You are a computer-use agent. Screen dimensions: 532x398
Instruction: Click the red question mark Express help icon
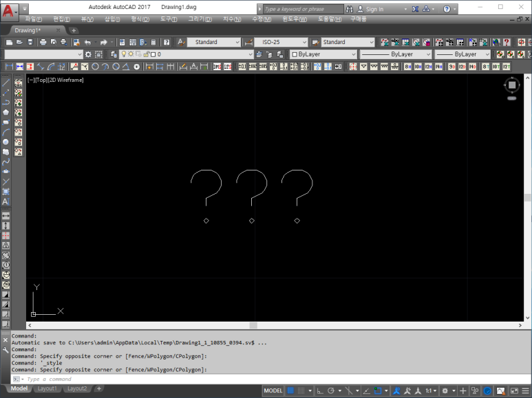507,42
